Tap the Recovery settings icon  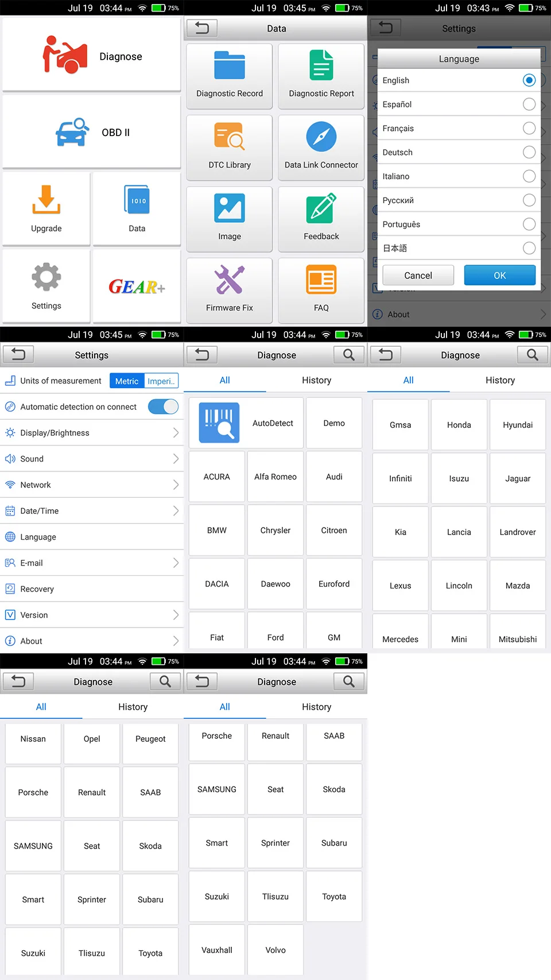10,588
